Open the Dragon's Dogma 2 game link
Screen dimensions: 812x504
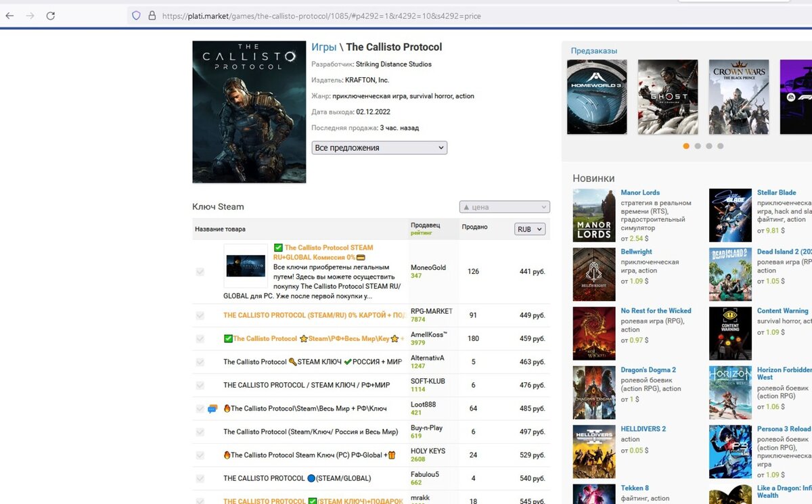(x=648, y=370)
